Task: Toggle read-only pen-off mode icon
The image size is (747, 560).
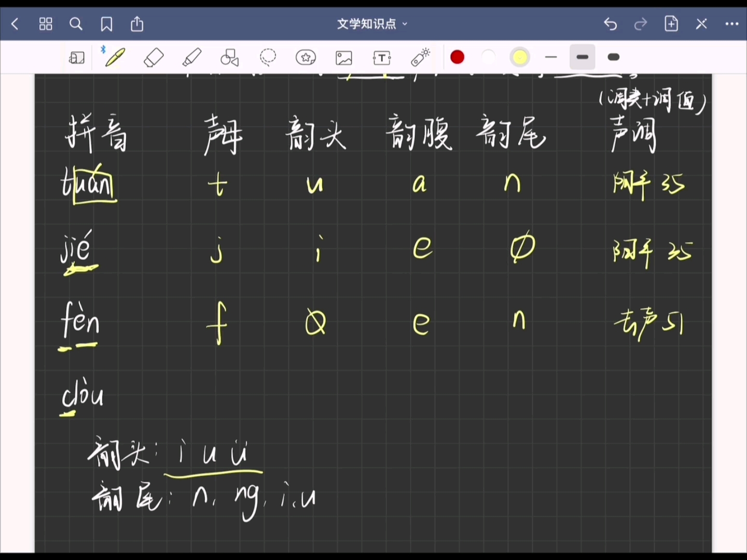Action: (x=701, y=24)
